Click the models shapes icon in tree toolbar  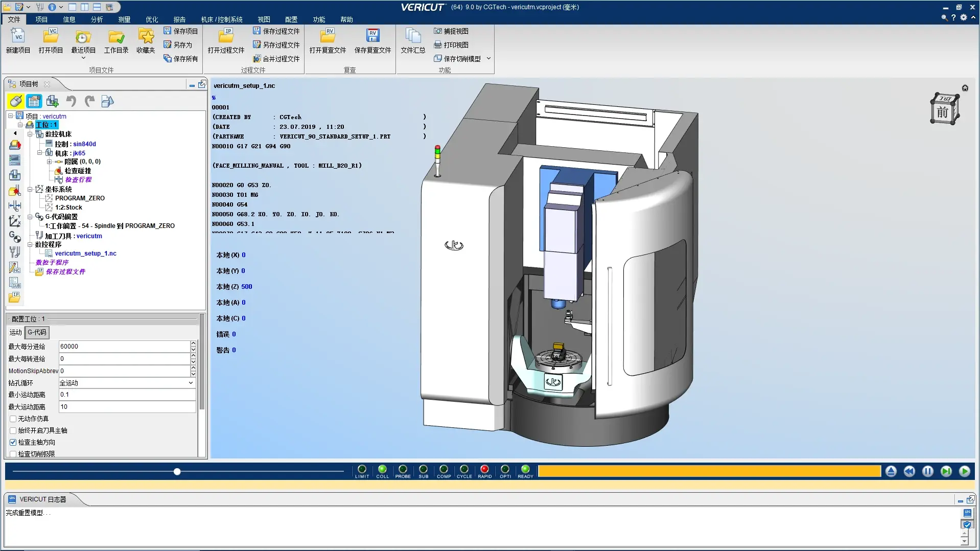pyautogui.click(x=107, y=101)
